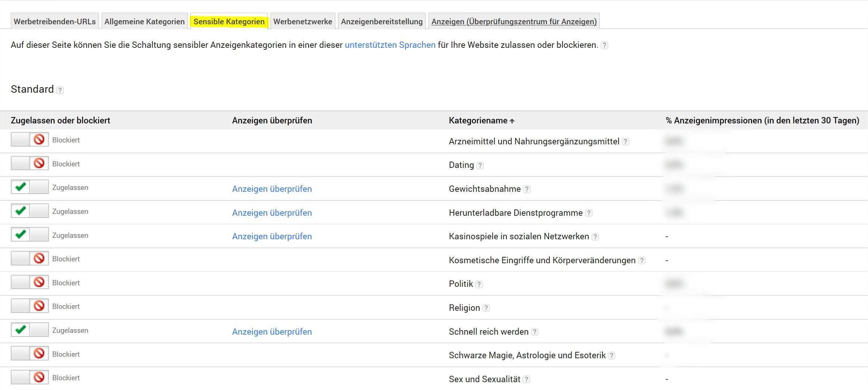Click '% Anzeigenimpressionen' column header
Viewport: 868px width, 390px height.
pos(762,120)
